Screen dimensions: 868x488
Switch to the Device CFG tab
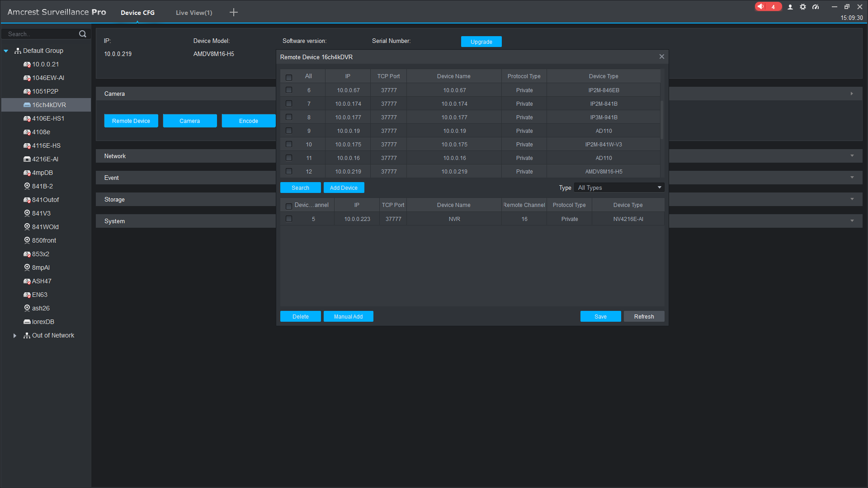(x=137, y=13)
